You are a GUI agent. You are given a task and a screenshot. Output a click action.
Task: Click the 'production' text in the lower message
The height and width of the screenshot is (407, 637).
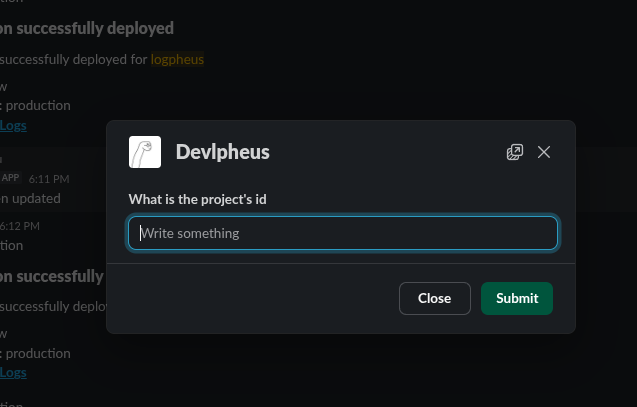click(x=38, y=353)
